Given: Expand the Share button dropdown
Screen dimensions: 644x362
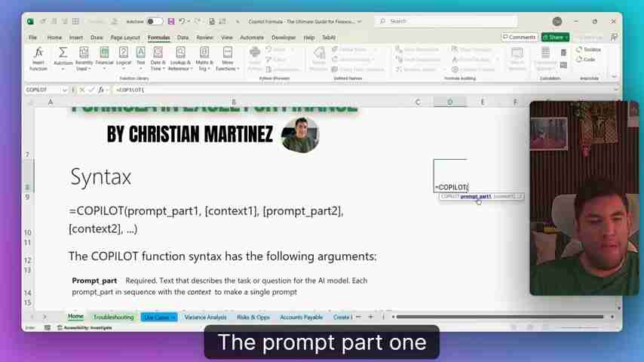Looking at the screenshot, I should (566, 38).
